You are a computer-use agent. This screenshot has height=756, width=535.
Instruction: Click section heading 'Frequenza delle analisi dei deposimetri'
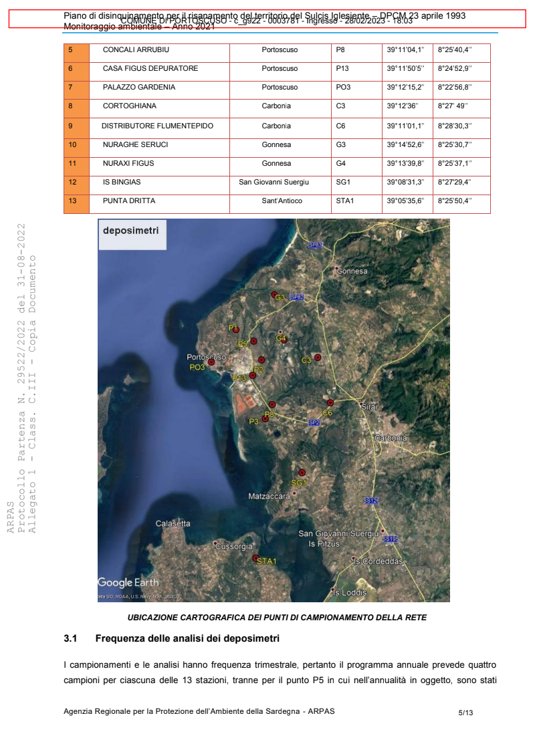[187, 639]
